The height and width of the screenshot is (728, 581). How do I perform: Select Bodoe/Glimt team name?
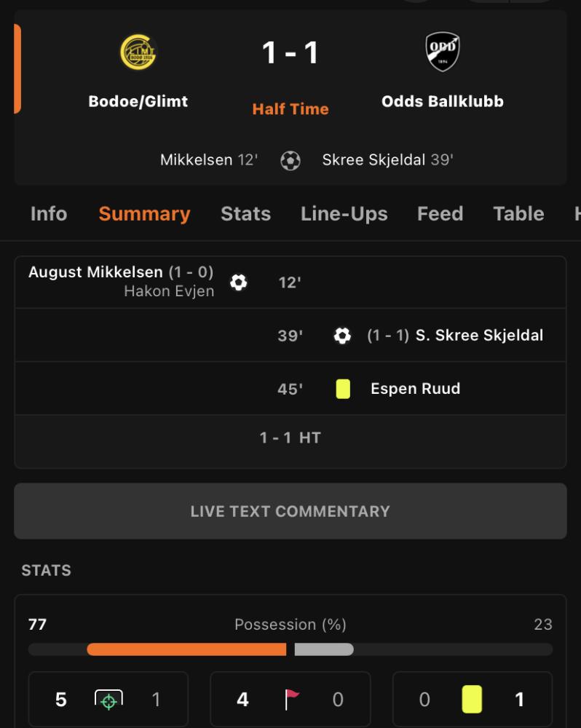[138, 101]
